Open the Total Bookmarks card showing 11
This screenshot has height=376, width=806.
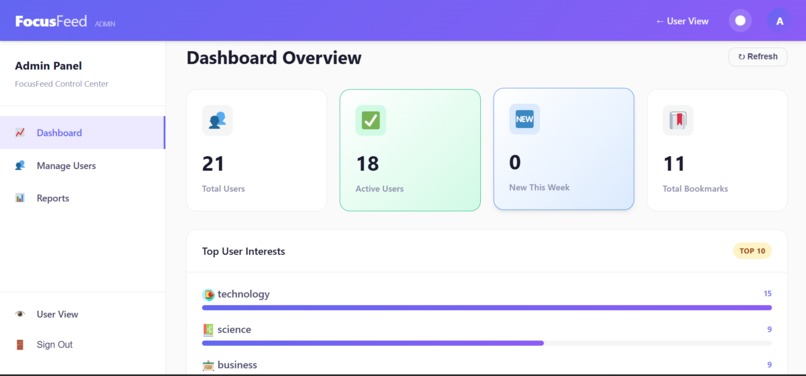click(717, 150)
